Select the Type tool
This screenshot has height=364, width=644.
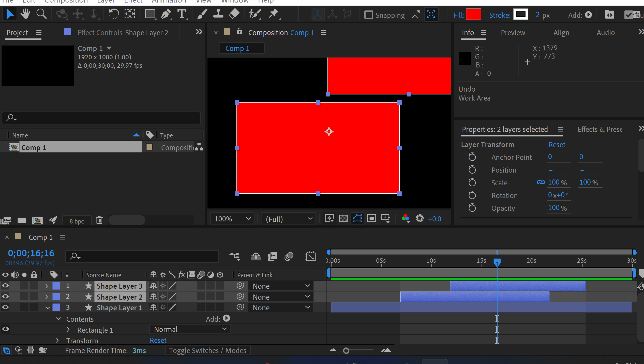coord(182,14)
